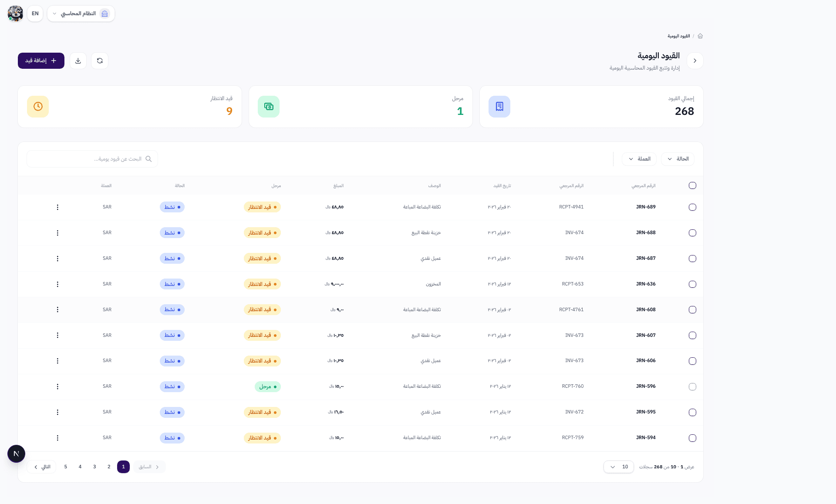Open the kebab menu for JRN-689 row
The height and width of the screenshot is (504, 836).
pos(57,207)
